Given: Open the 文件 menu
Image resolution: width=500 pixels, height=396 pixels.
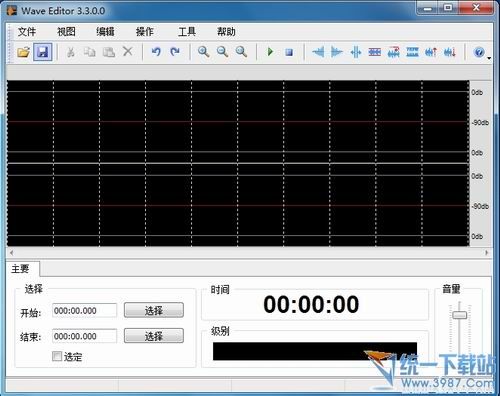Looking at the screenshot, I should [27, 32].
